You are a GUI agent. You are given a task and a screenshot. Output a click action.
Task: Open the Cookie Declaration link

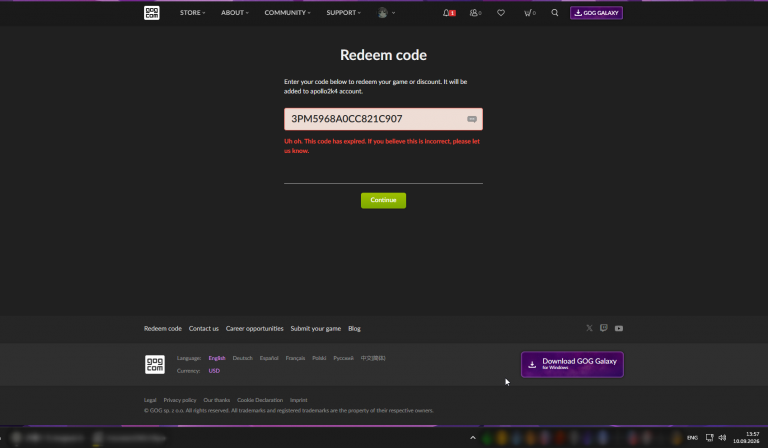point(260,400)
